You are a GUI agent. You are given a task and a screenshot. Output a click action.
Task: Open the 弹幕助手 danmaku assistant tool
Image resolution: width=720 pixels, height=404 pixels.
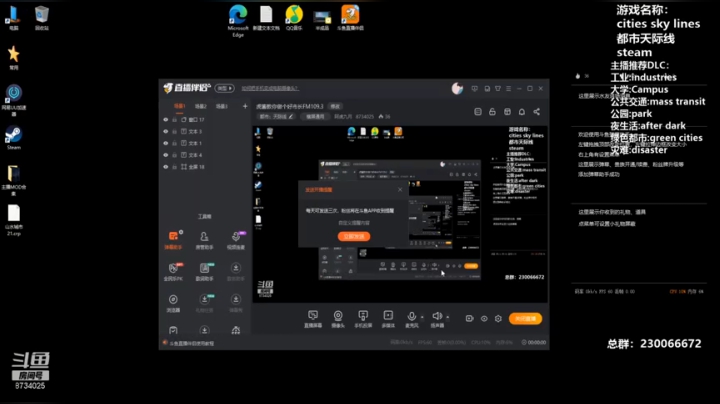click(173, 240)
